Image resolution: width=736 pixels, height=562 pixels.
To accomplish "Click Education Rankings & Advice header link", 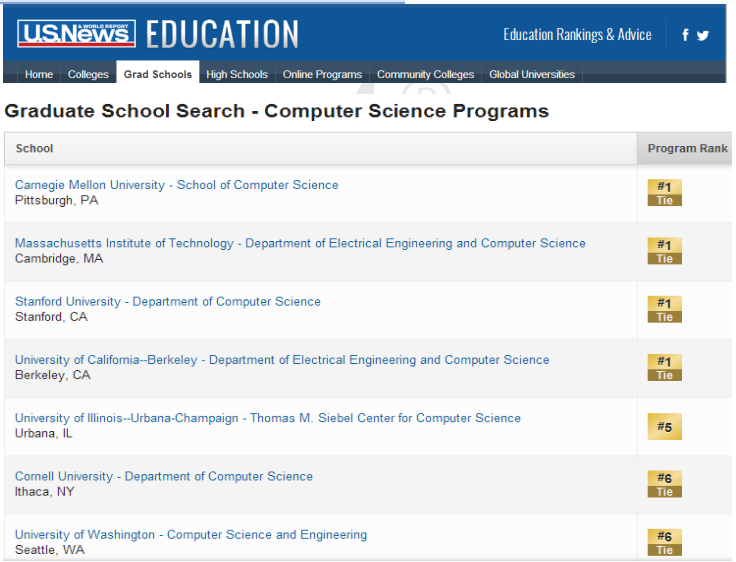I will pos(577,35).
